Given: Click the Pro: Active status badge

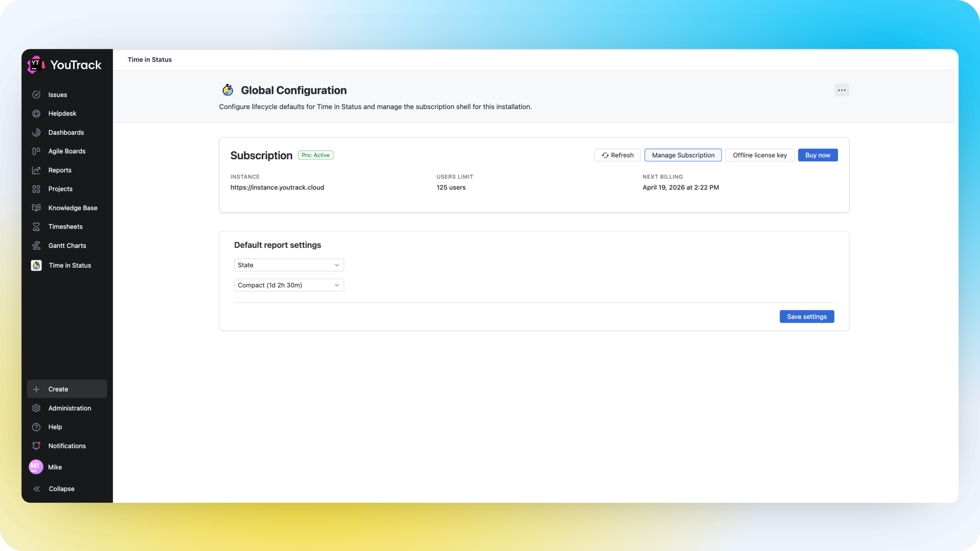Looking at the screenshot, I should coord(315,155).
